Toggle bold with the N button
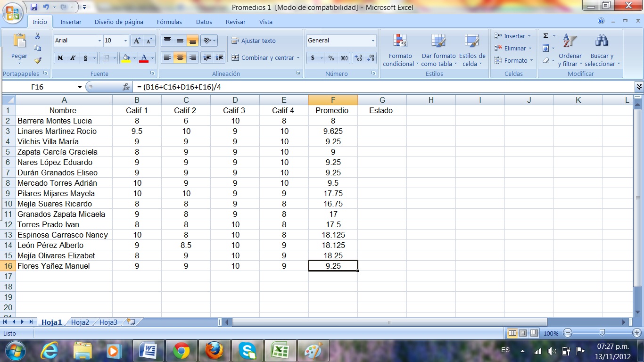Image resolution: width=644 pixels, height=362 pixels. point(60,58)
